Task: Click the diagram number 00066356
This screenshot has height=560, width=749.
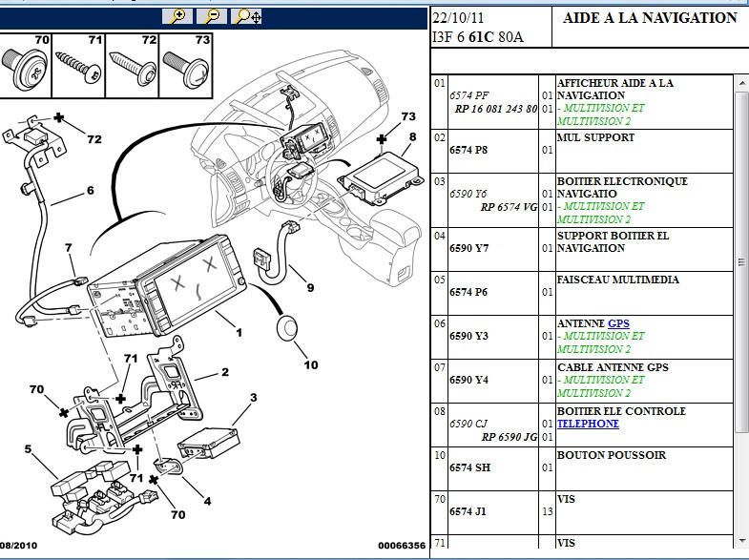Action: coord(402,546)
